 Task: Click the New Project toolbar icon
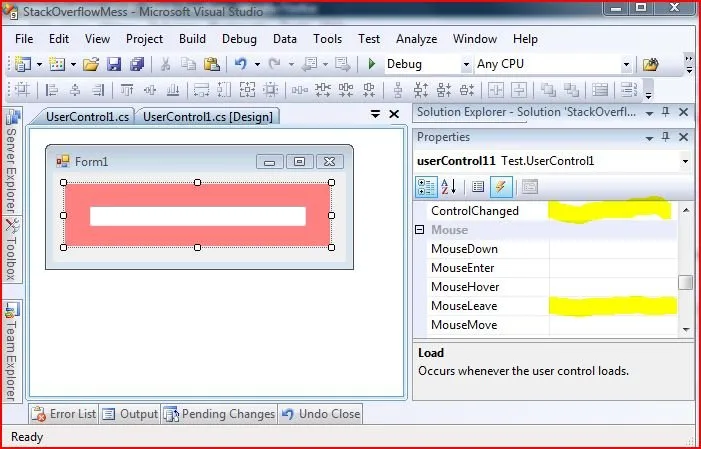tap(22, 64)
